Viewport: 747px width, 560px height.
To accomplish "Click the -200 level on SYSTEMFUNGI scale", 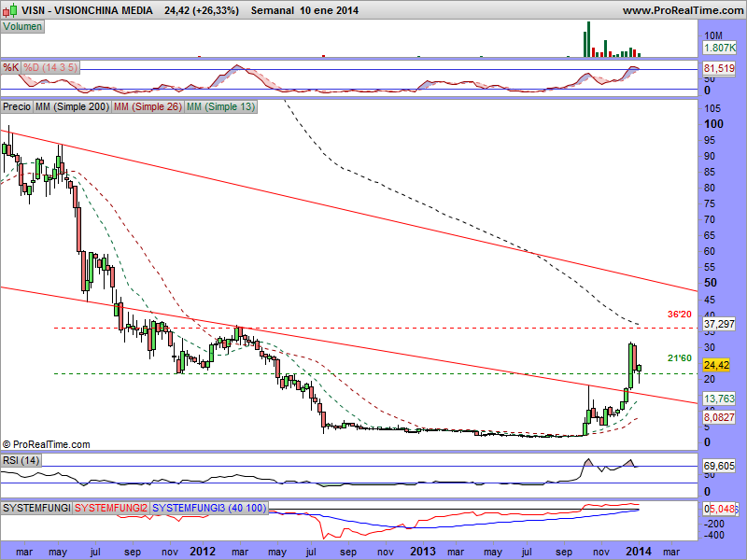I will pos(713,524).
